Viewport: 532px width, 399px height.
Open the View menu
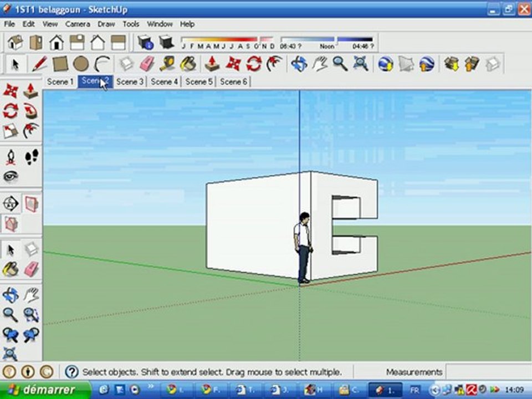[50, 24]
